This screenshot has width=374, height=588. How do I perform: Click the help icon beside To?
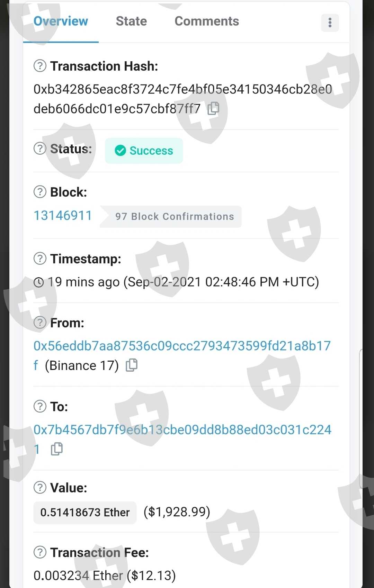pyautogui.click(x=40, y=406)
